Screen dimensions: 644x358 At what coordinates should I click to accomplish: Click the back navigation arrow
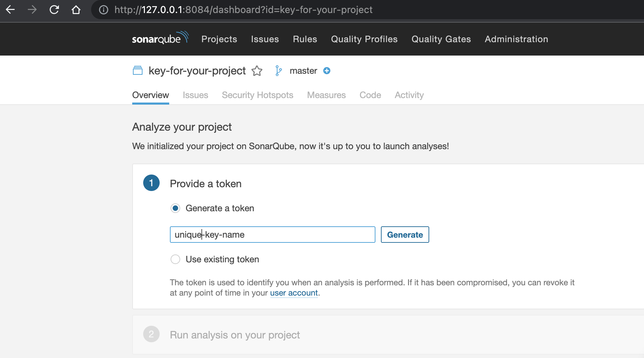point(10,10)
